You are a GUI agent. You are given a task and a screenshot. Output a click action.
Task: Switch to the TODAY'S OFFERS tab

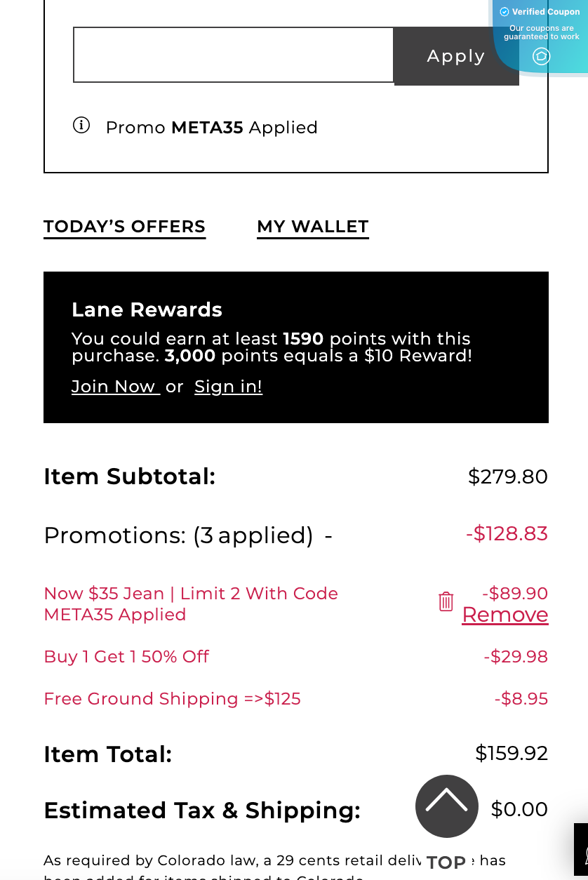[x=124, y=226]
